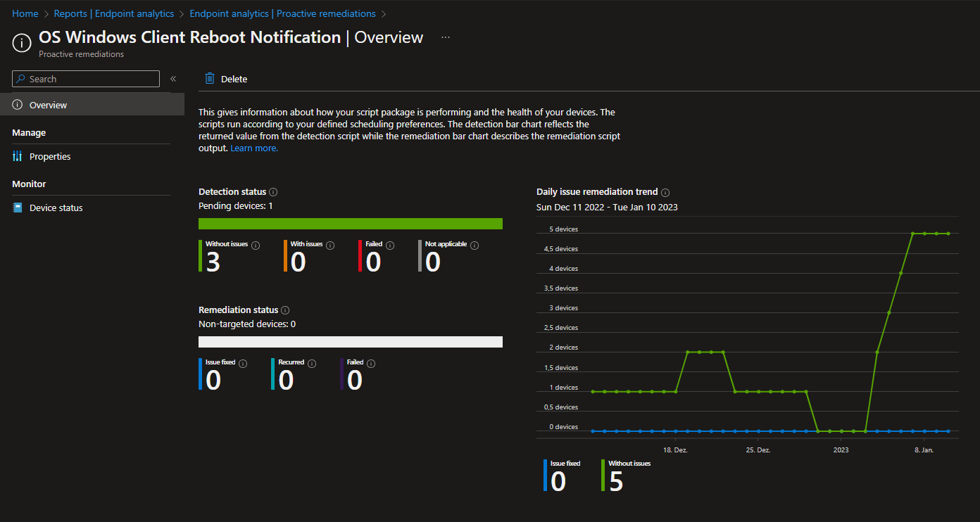Open Endpoint analytics | Proactive remediations breadcrumb

pos(282,13)
